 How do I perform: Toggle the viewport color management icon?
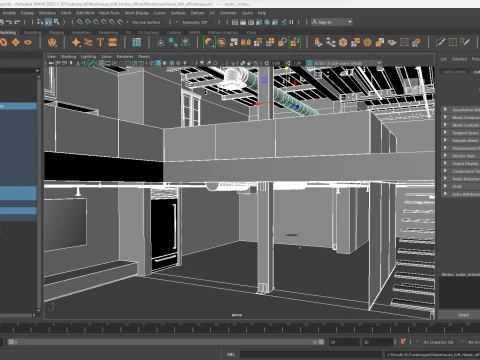coord(309,63)
